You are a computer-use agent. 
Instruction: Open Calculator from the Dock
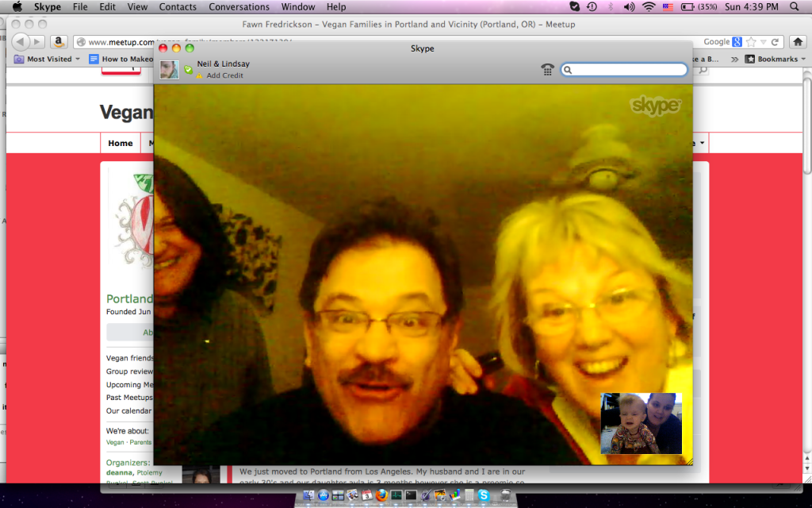469,495
